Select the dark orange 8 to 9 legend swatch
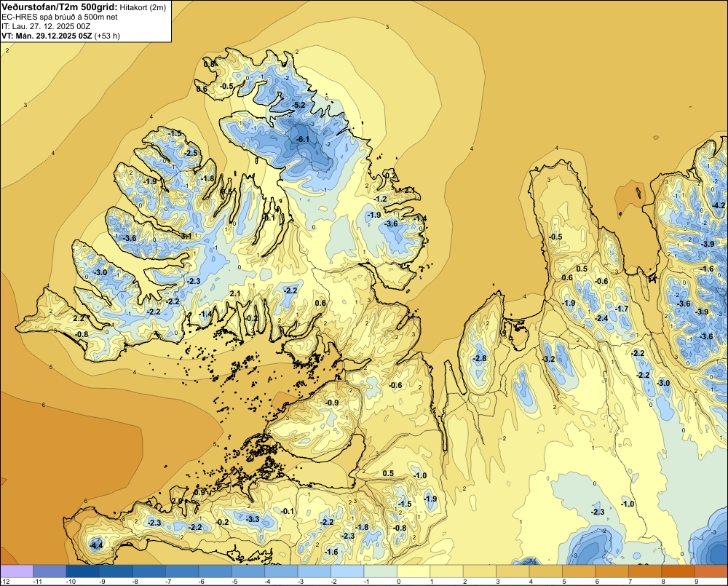 pyautogui.click(x=678, y=571)
